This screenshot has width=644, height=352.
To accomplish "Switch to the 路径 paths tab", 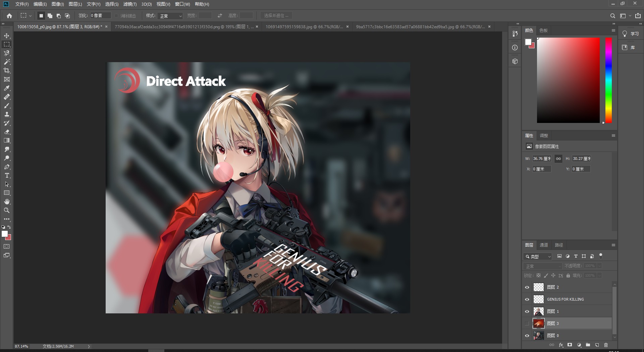I will tap(559, 245).
